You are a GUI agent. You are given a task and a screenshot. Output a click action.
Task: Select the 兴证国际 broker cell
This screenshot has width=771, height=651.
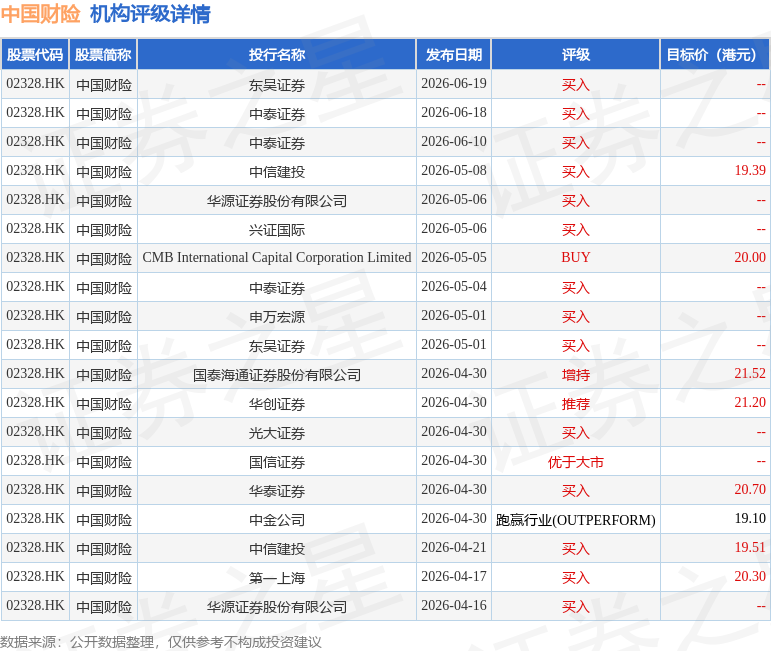277,229
